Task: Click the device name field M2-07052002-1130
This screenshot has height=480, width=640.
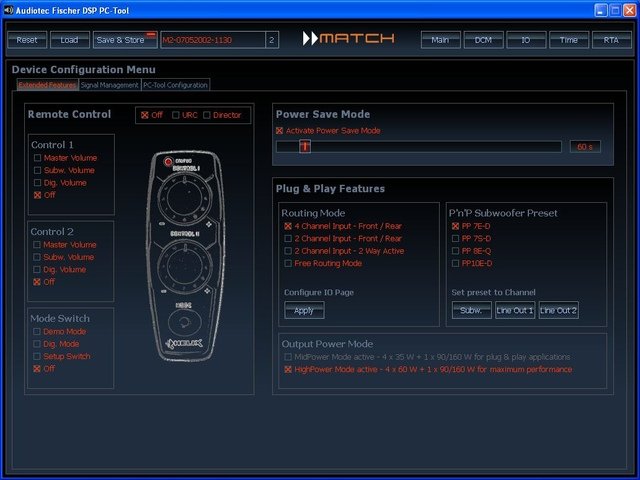Action: pyautogui.click(x=211, y=40)
